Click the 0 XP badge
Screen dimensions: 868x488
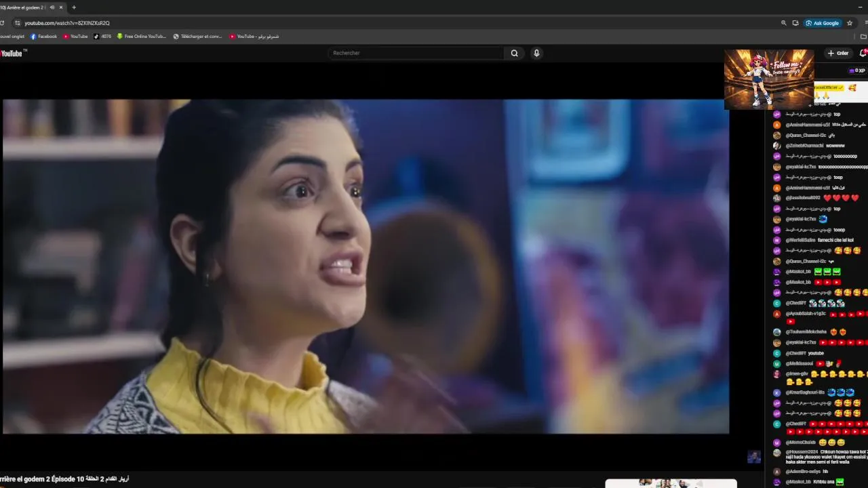pos(857,70)
